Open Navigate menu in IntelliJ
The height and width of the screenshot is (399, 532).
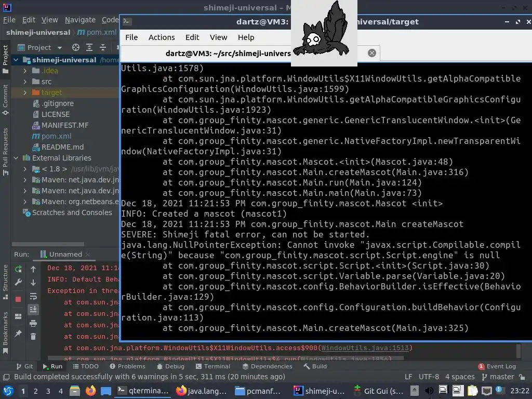[x=80, y=20]
